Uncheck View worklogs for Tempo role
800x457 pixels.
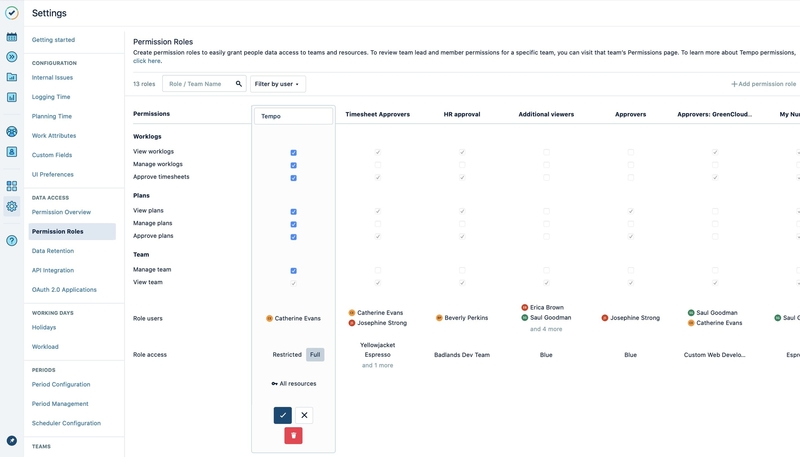point(293,153)
